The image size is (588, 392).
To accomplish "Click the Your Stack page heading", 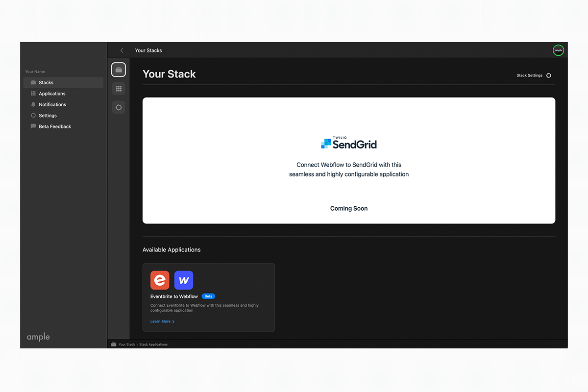I will coord(169,74).
